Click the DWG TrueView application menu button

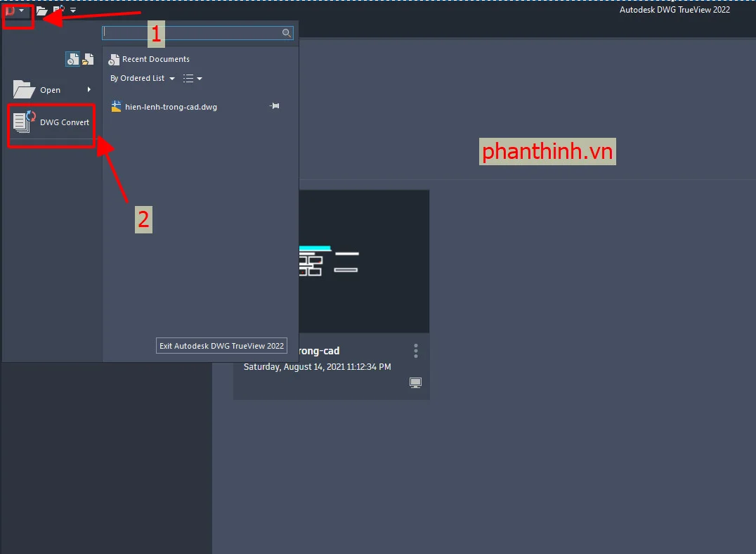point(15,11)
